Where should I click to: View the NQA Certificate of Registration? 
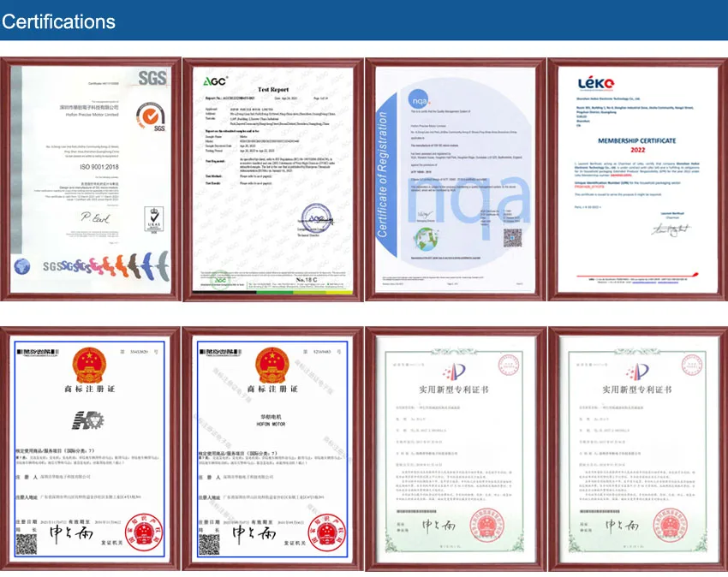click(x=456, y=180)
